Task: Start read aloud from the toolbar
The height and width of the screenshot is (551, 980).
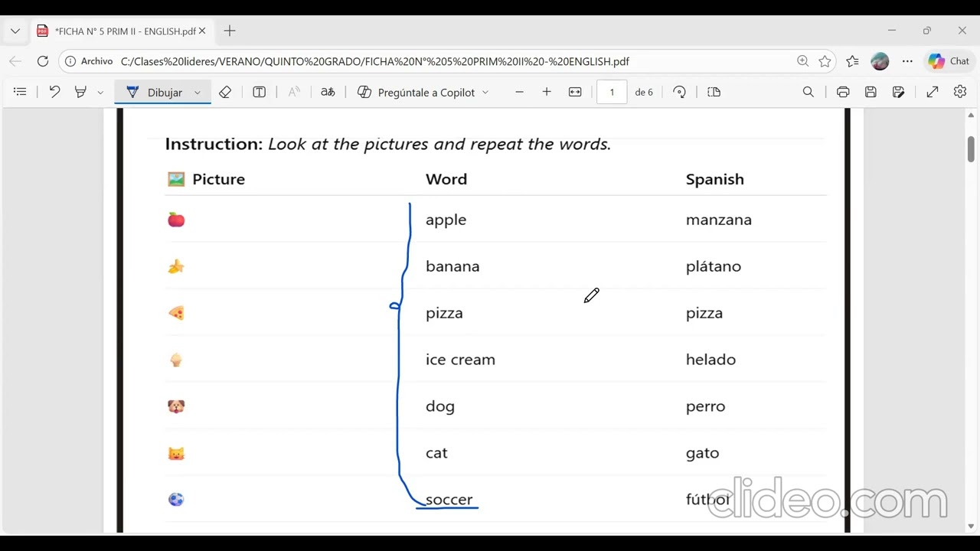Action: click(x=294, y=92)
